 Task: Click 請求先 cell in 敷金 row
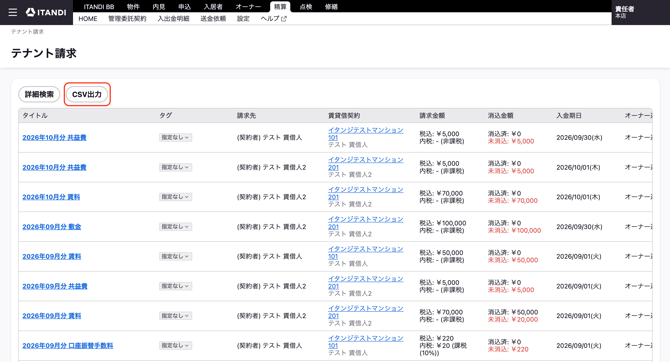coord(271,227)
